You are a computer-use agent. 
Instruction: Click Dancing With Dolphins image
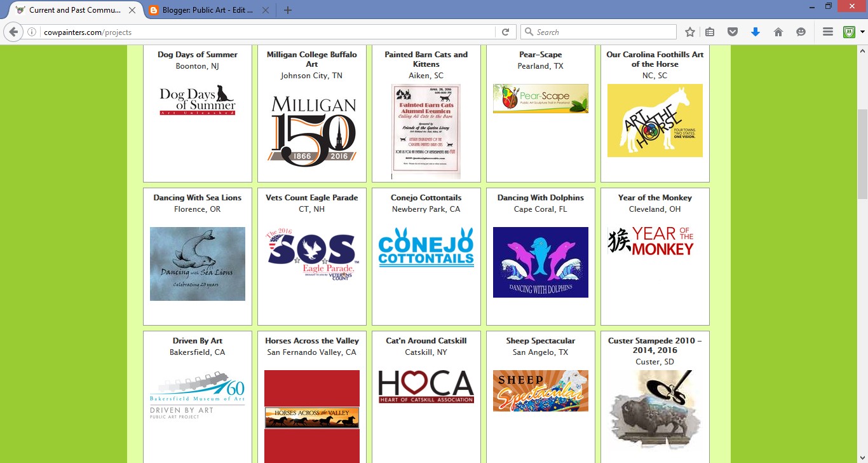541,262
